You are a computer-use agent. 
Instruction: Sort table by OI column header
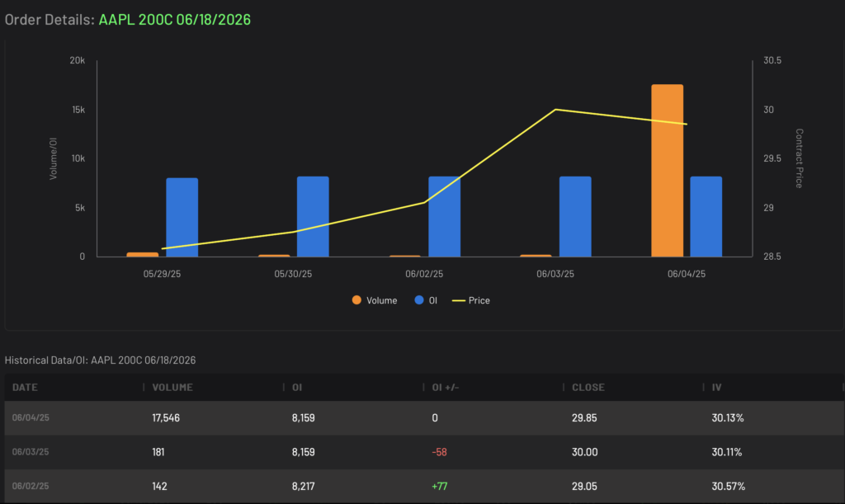point(297,387)
